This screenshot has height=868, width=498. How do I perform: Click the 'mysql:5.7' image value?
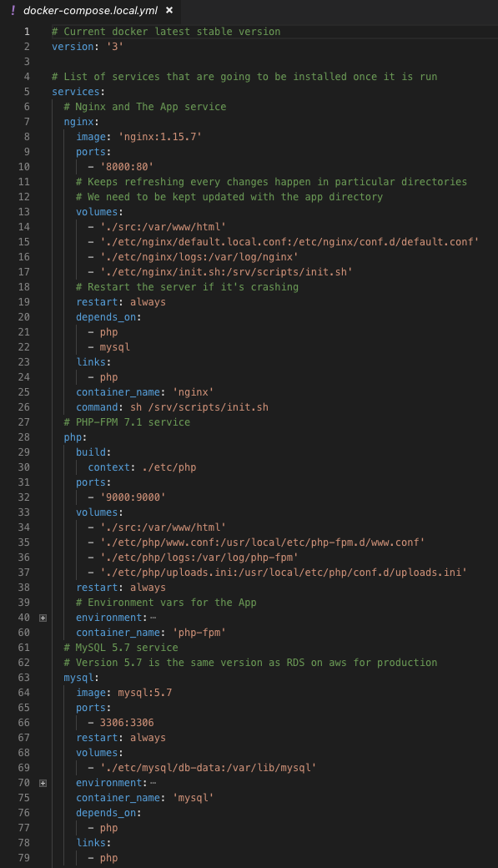tap(145, 693)
